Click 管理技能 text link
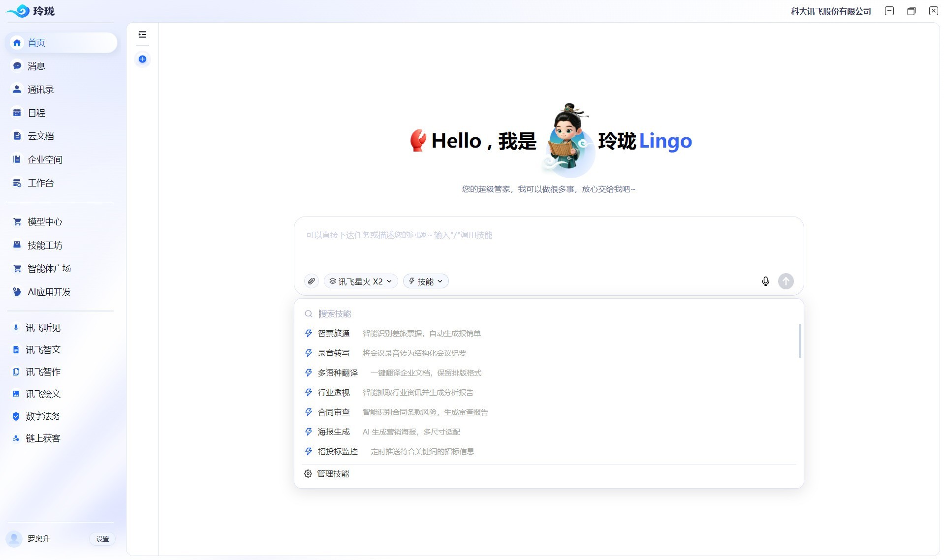The height and width of the screenshot is (560, 944). coord(333,474)
